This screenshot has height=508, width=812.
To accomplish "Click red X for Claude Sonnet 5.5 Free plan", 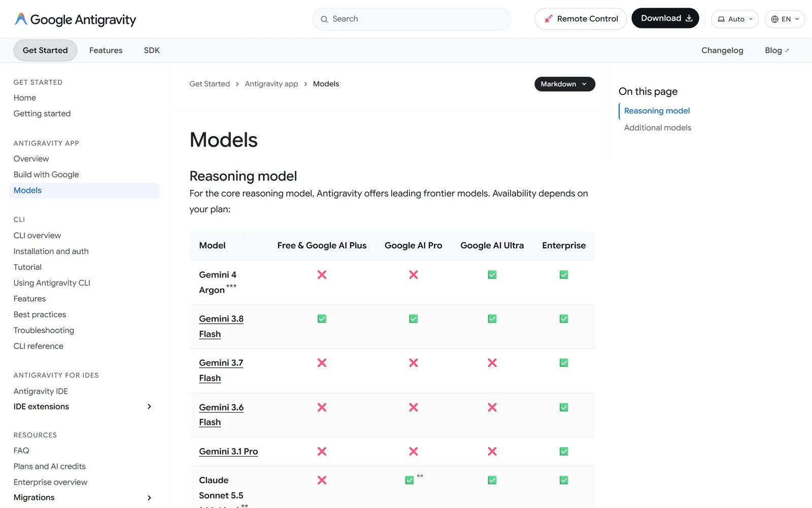I will 322,480.
